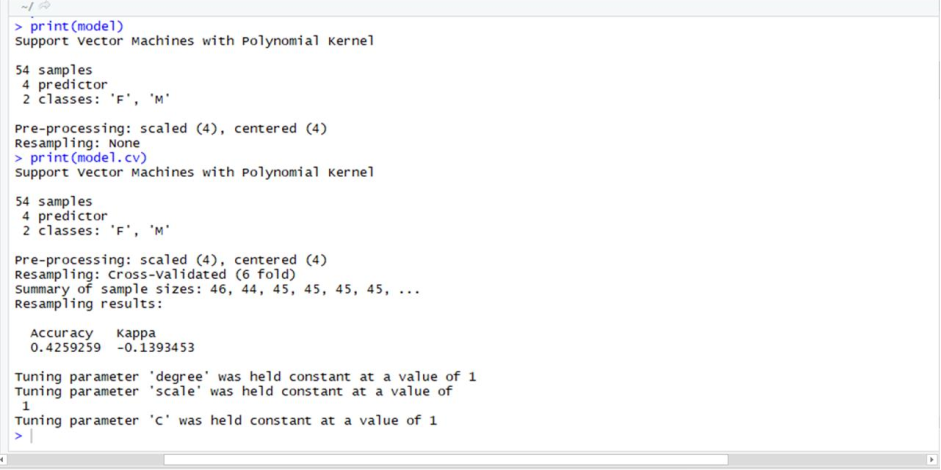Click the vertical scrollbar track on the right edge
The image size is (941, 470).
[x=937, y=234]
